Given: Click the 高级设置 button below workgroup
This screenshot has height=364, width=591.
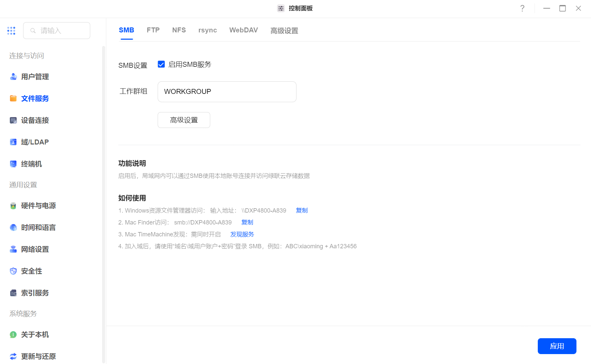Looking at the screenshot, I should (x=184, y=120).
